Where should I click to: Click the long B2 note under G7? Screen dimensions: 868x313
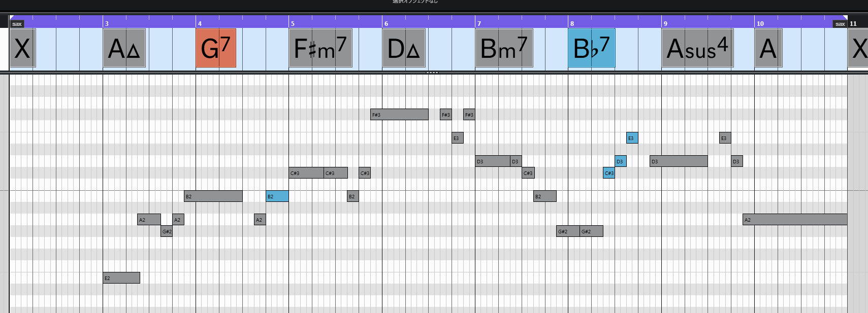pyautogui.click(x=213, y=196)
